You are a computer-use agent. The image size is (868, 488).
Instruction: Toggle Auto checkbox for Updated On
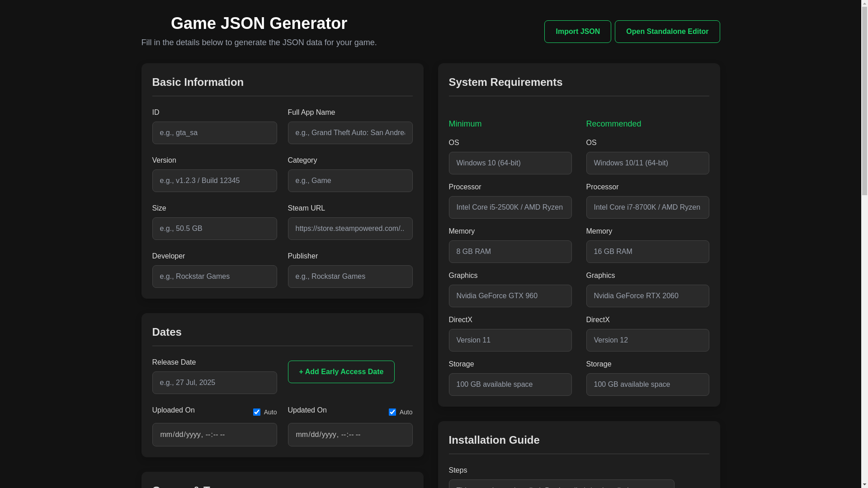coord(392,412)
